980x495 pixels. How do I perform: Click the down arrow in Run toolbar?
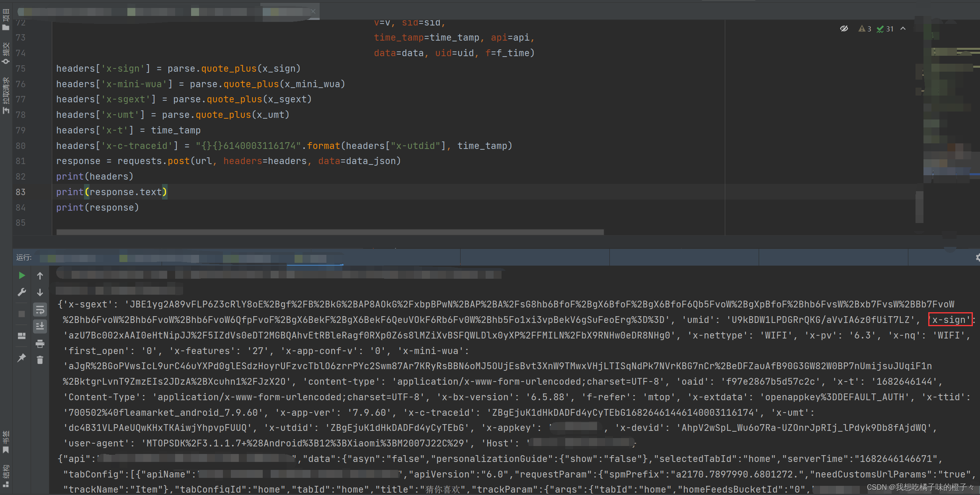point(40,292)
